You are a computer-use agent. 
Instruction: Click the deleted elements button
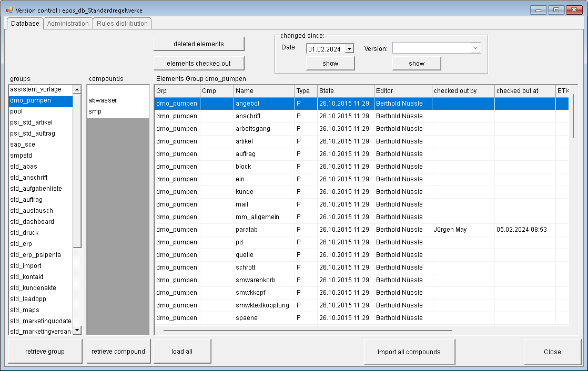pos(198,44)
